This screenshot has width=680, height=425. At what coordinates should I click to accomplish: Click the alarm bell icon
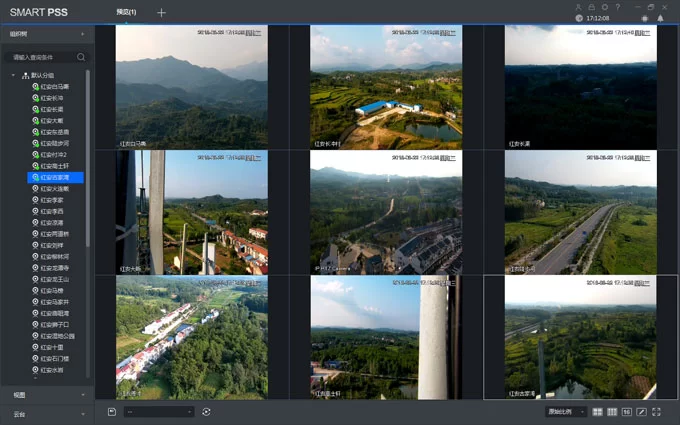pyautogui.click(x=660, y=18)
